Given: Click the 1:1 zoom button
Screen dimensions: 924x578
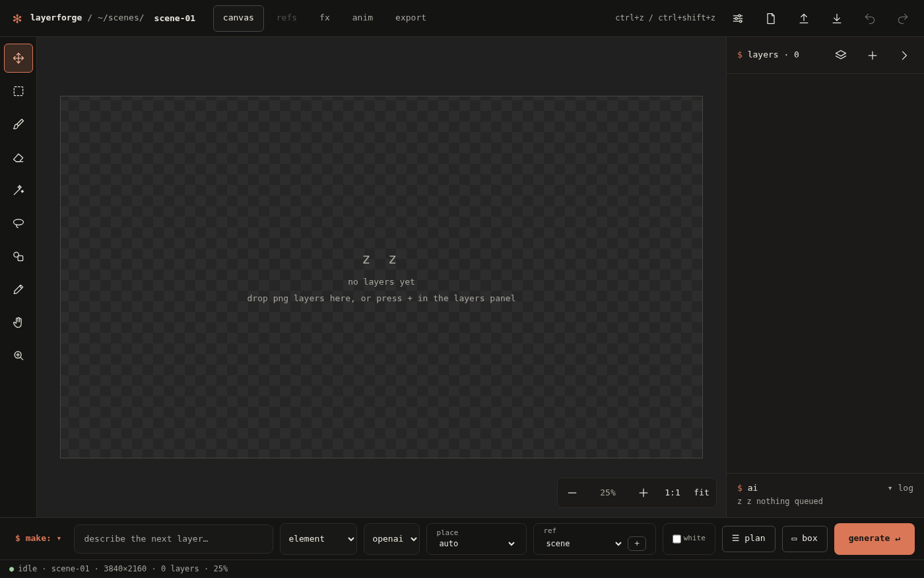Looking at the screenshot, I should (673, 493).
